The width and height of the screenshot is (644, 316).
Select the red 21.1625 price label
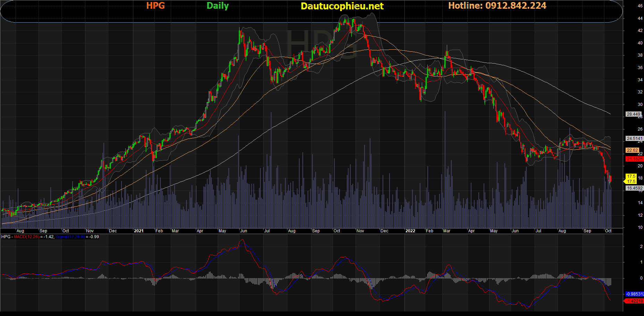click(634, 159)
